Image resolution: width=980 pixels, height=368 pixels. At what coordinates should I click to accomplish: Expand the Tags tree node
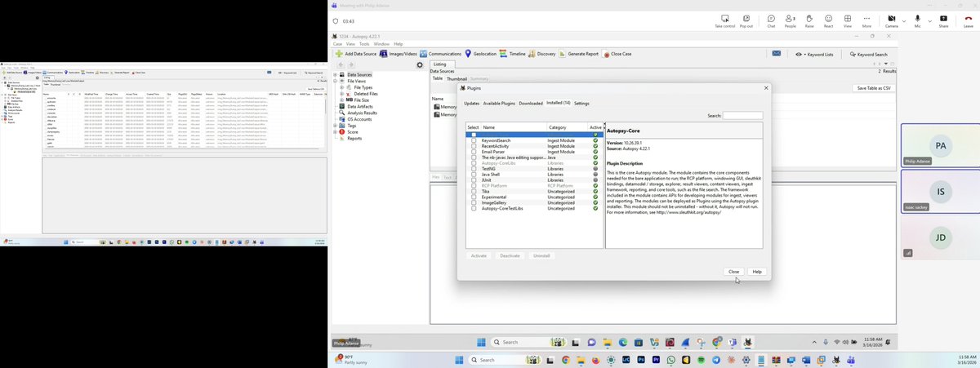335,126
